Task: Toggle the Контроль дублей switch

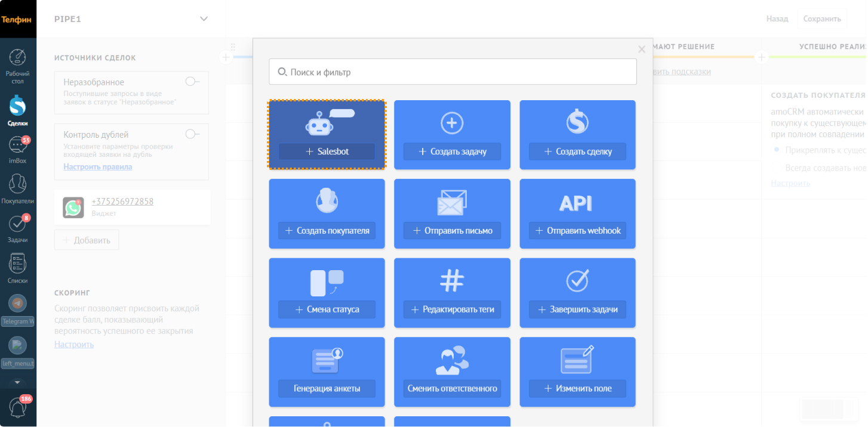Action: 192,134
